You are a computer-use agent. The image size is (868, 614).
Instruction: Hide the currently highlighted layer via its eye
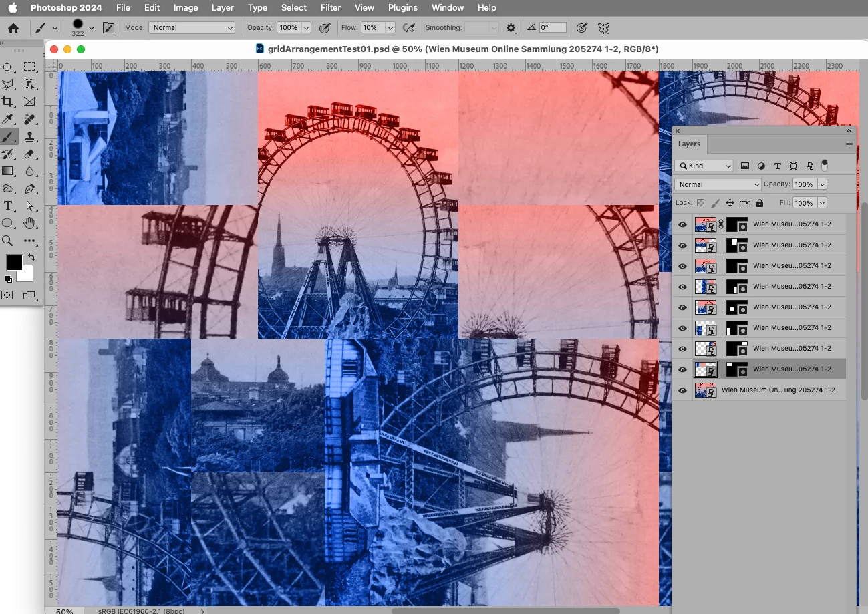click(682, 369)
